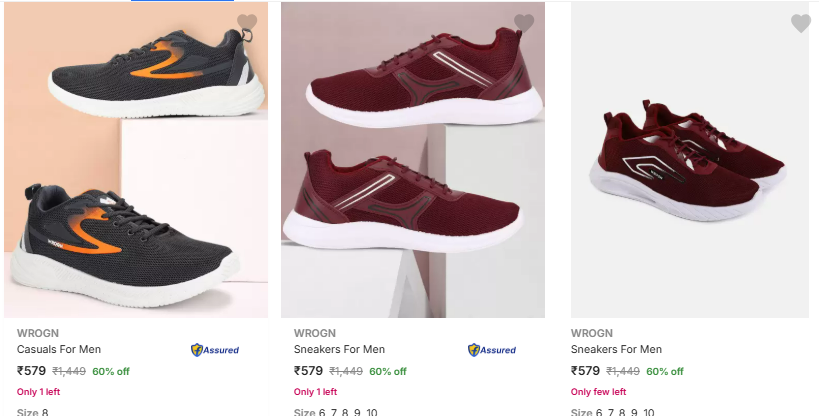Open the rightmost Sneakers For Men title
Screen dimensions: 819x416
pos(616,349)
